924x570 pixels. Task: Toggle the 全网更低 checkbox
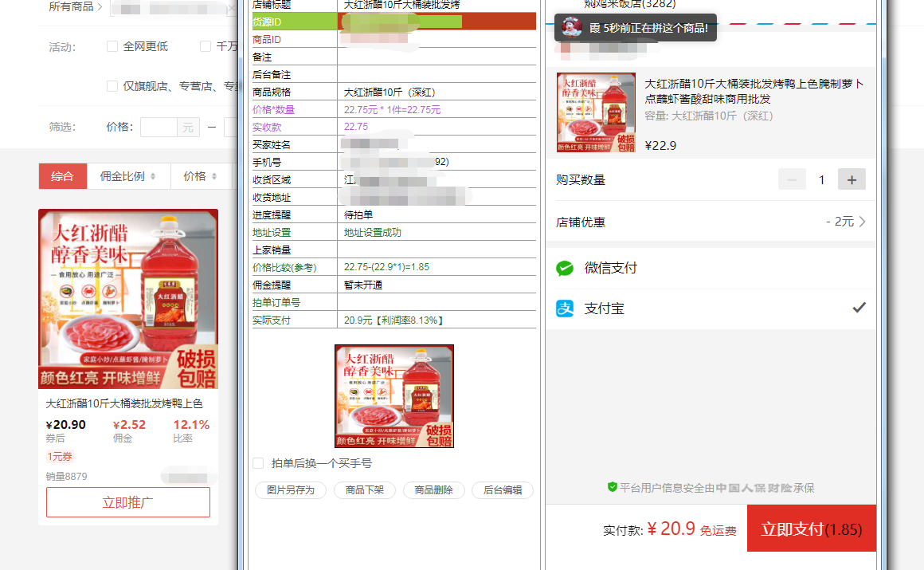pyautogui.click(x=112, y=46)
